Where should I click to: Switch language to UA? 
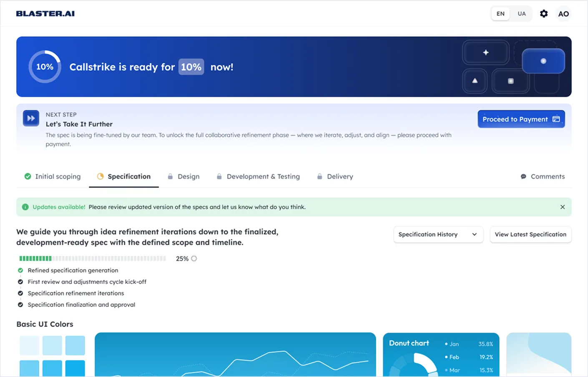522,14
